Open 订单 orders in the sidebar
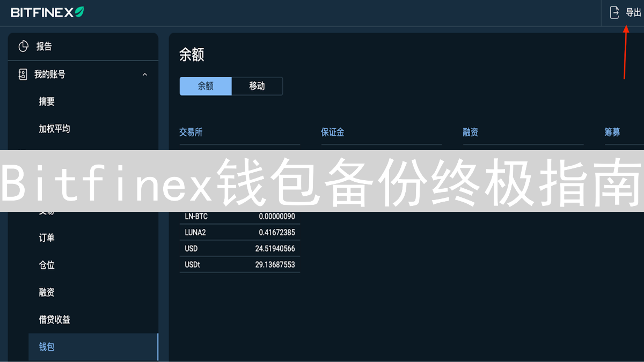The width and height of the screenshot is (644, 362). [x=47, y=238]
